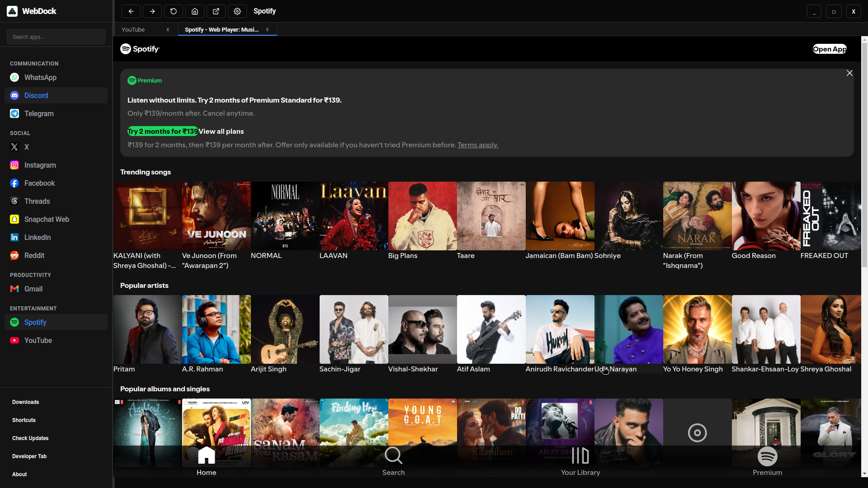Click the Open App button
Screen dimensions: 868x488
coord(830,49)
